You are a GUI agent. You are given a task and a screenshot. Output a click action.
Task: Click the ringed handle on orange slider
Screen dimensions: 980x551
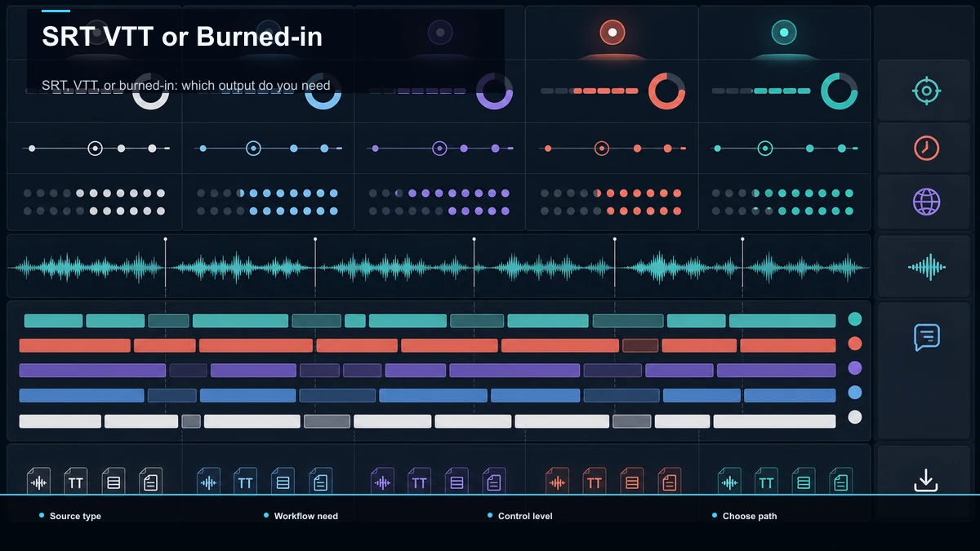pos(602,149)
